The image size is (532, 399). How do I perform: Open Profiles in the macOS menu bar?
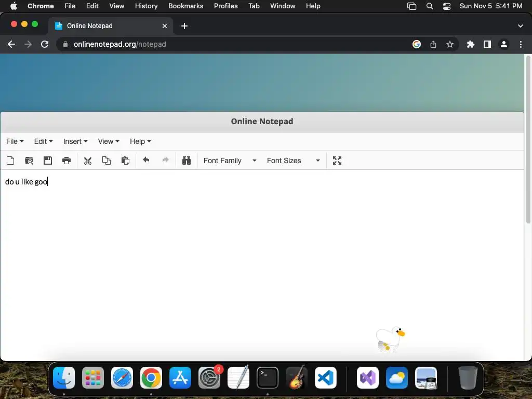[x=225, y=6]
